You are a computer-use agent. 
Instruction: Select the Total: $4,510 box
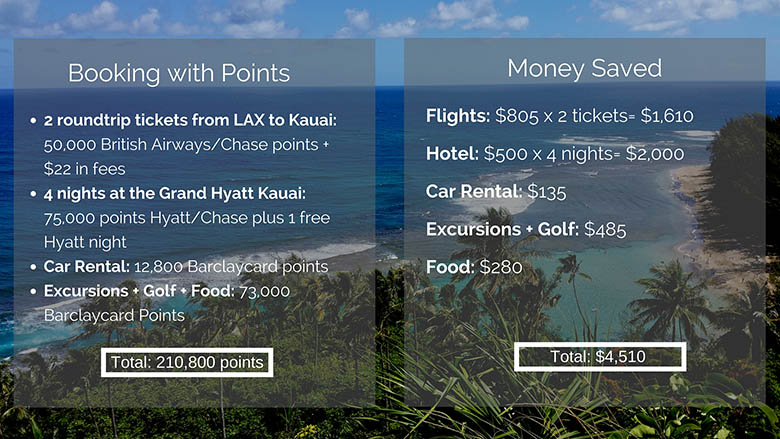[x=600, y=356]
